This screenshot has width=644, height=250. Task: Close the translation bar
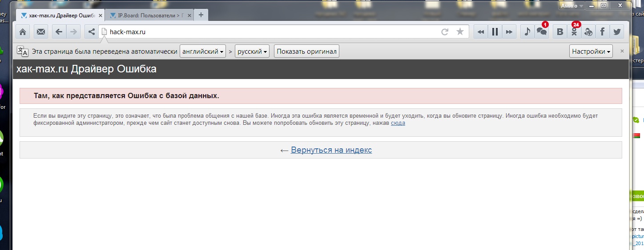pyautogui.click(x=622, y=51)
